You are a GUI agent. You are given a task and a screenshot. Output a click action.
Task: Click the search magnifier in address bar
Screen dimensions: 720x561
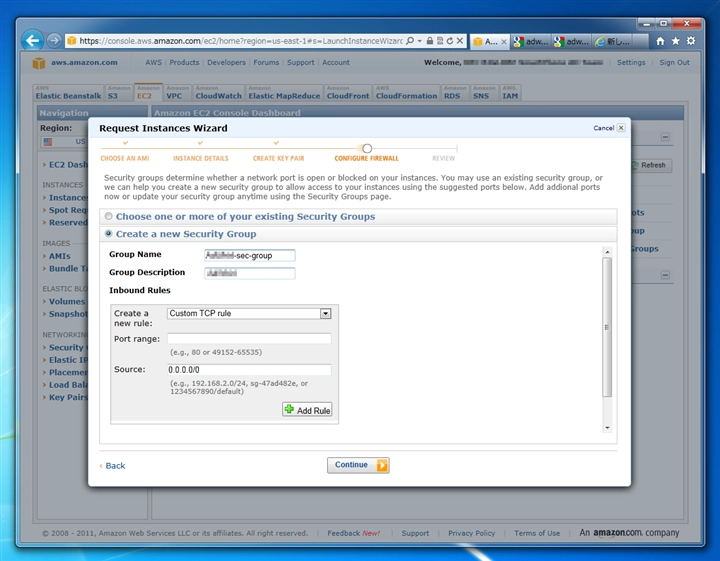(410, 41)
